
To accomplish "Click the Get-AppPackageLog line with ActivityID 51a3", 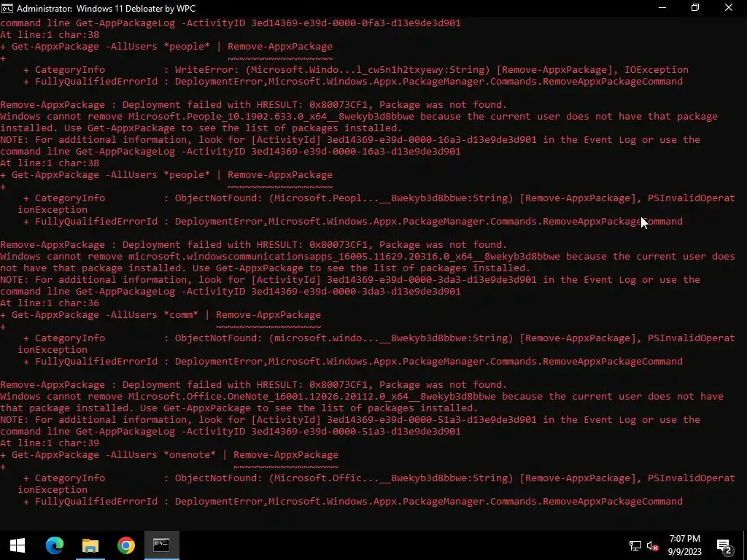I will (x=230, y=432).
